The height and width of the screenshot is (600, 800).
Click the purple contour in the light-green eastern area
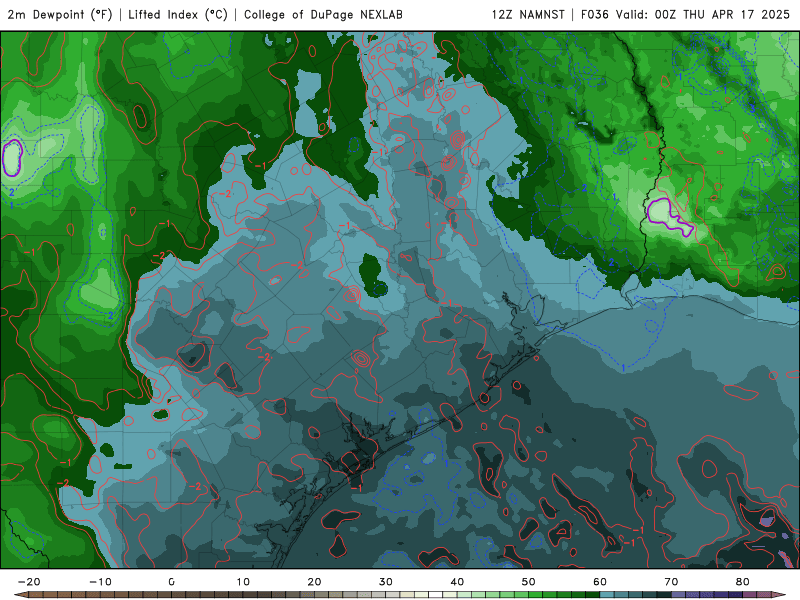tap(668, 216)
